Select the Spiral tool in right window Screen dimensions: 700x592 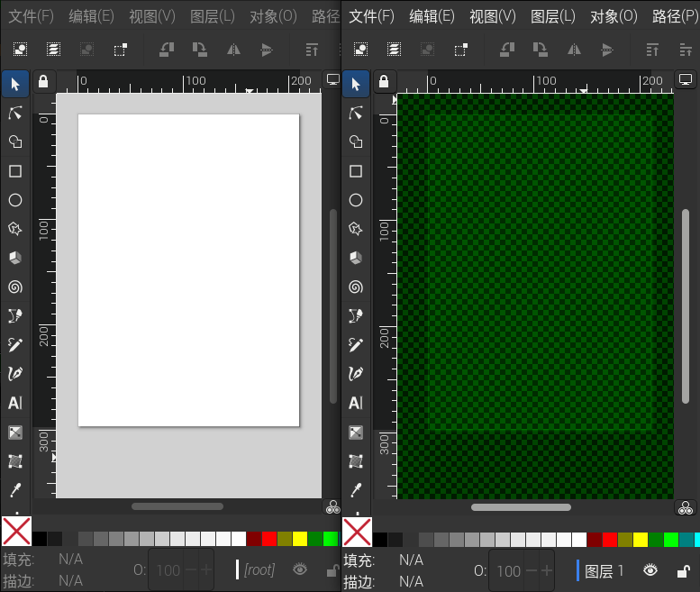tap(356, 287)
